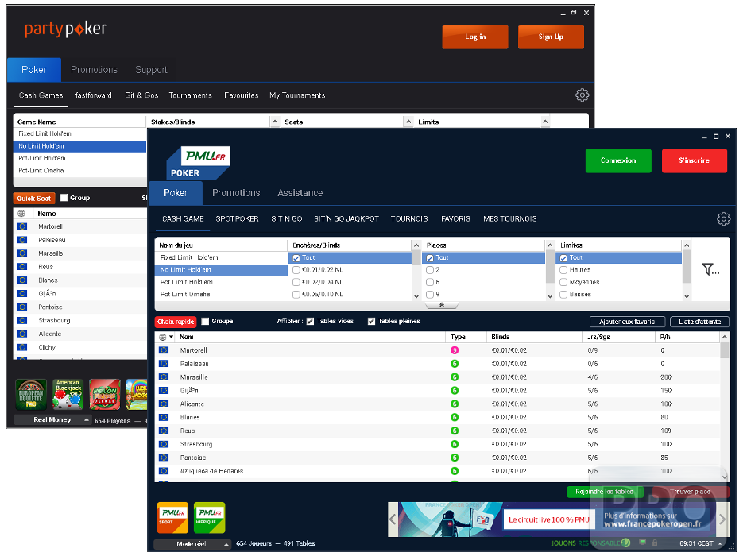
Task: Click the globe icon in partypoker table list header
Action: pos(21,214)
